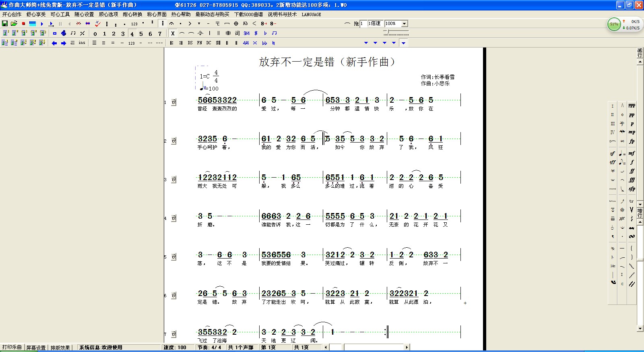Insert a sharp accidental symbol

(x=256, y=33)
